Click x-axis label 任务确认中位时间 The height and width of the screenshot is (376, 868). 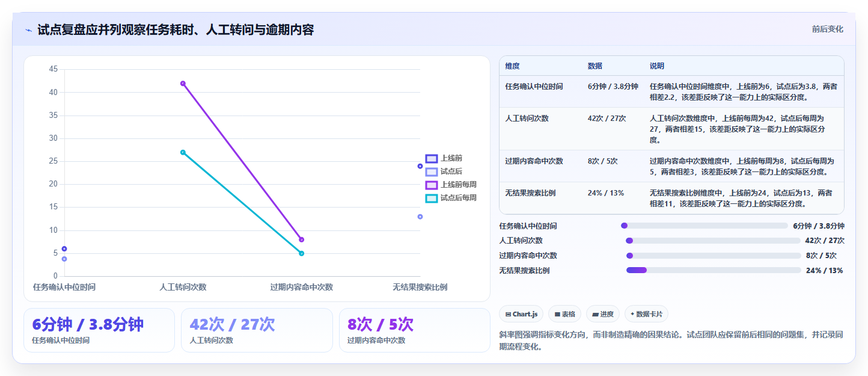click(x=64, y=287)
